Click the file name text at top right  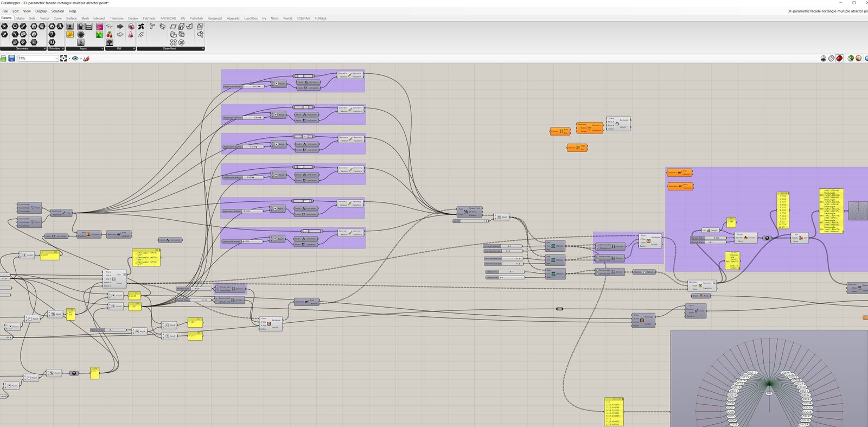coord(827,11)
